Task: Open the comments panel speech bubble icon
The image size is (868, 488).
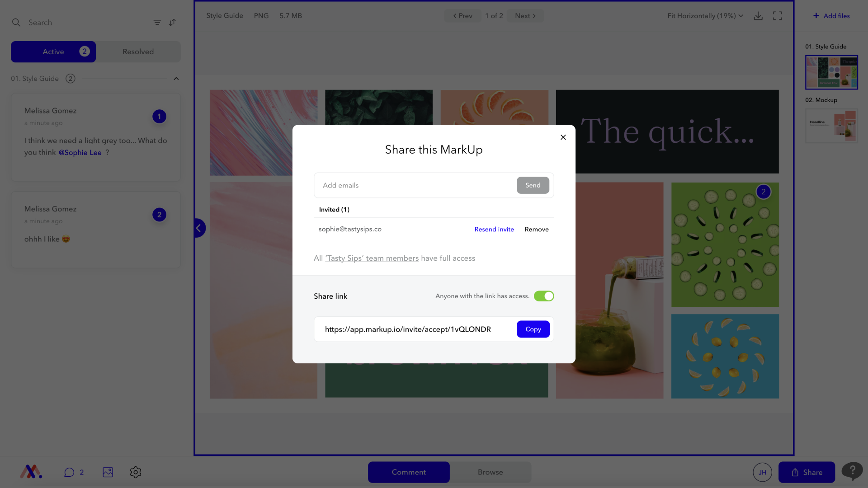Action: [x=69, y=472]
